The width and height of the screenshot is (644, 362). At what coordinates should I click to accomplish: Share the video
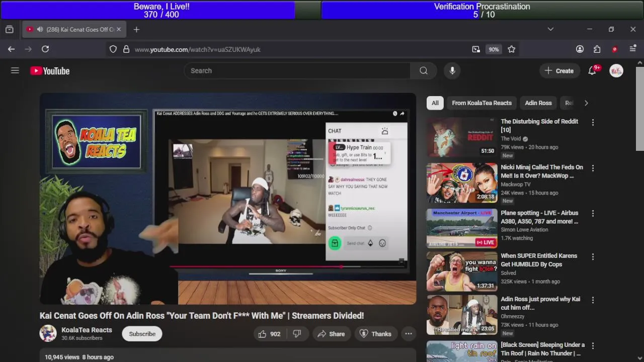[x=331, y=334]
